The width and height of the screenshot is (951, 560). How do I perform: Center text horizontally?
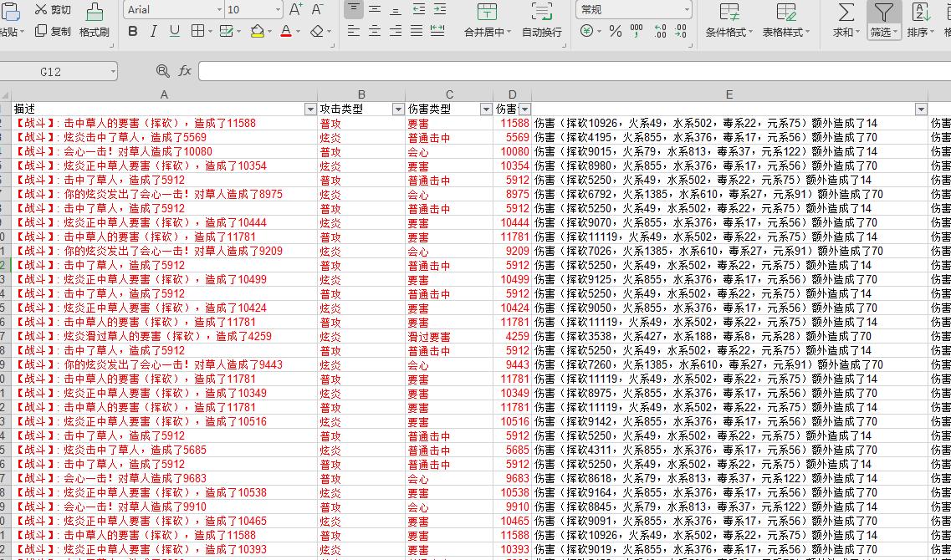[375, 31]
